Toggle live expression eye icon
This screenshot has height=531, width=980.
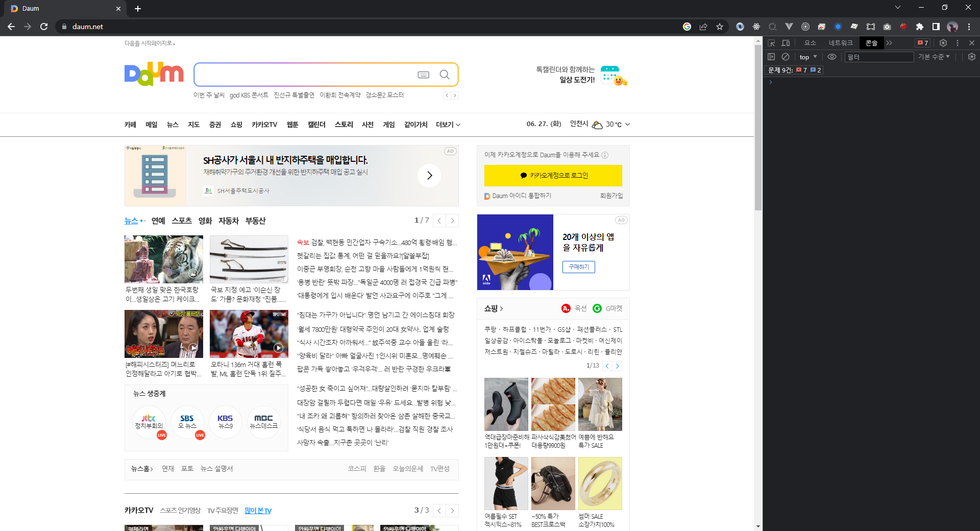click(832, 57)
